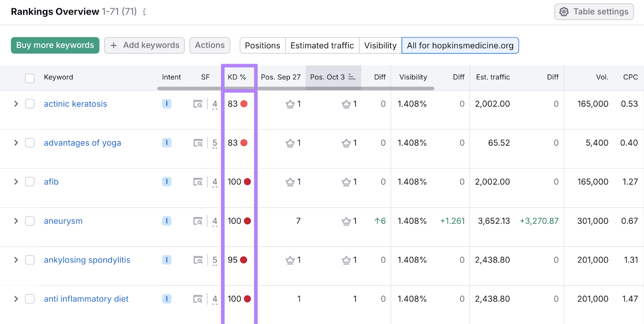Click Sep 27 crown icon for actinic keratosis
The image size is (644, 324).
tap(290, 104)
